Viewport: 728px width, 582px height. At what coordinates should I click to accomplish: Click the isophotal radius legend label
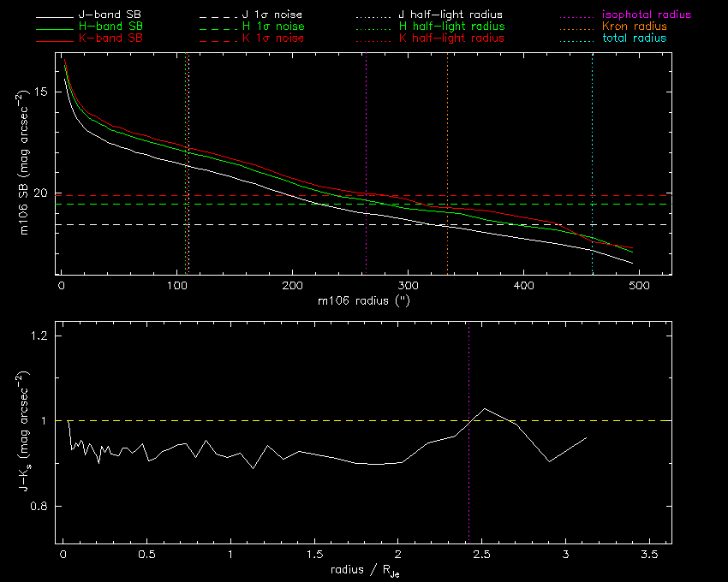click(638, 15)
